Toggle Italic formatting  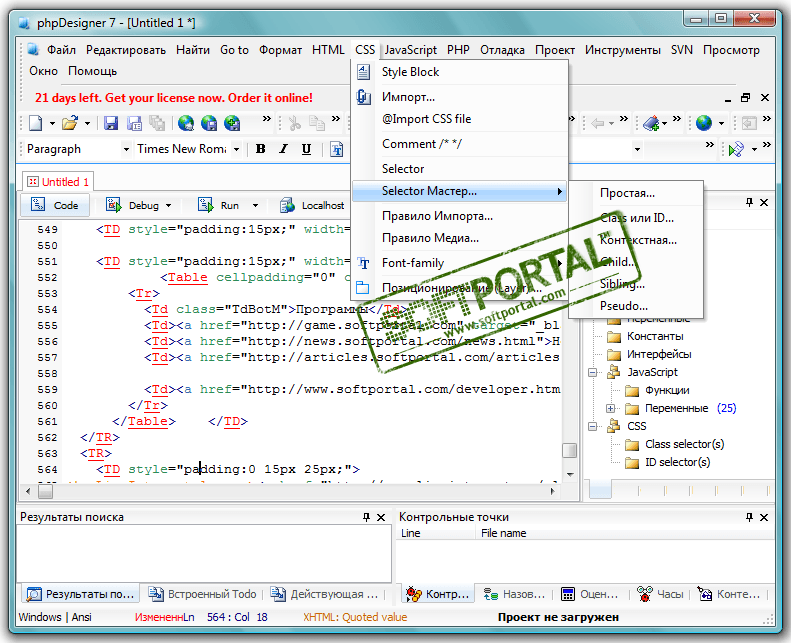[284, 149]
